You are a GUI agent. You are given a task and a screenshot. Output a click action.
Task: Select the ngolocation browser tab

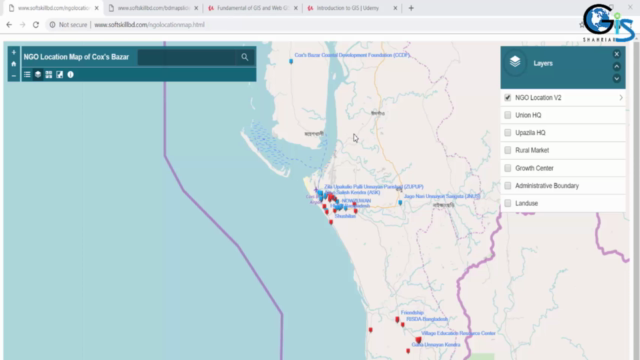click(54, 8)
